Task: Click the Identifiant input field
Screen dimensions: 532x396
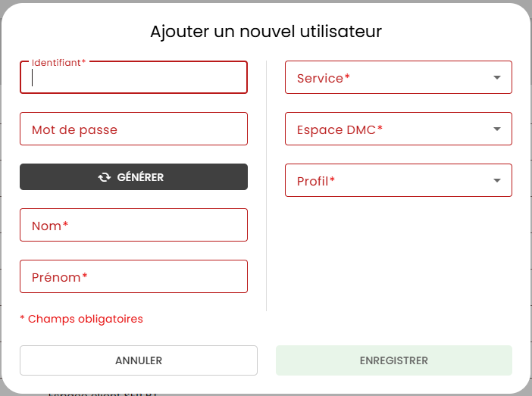Action: tap(133, 78)
